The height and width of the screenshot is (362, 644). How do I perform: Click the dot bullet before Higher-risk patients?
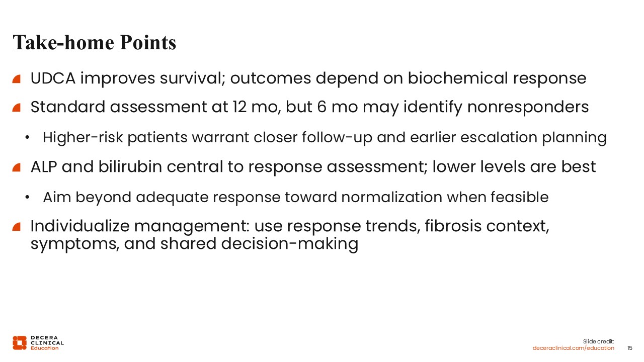click(27, 138)
